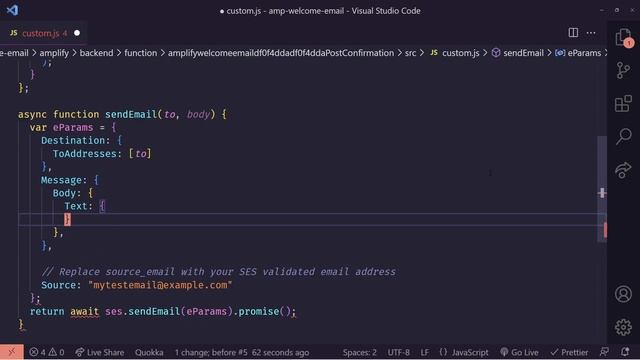Start Live Share from status bar
This screenshot has height=360, width=640.
coord(100,352)
